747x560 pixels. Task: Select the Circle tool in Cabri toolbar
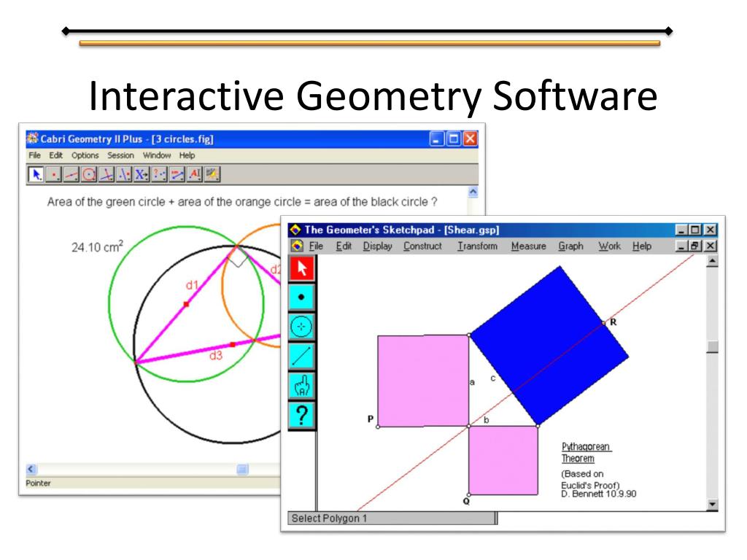(88, 175)
